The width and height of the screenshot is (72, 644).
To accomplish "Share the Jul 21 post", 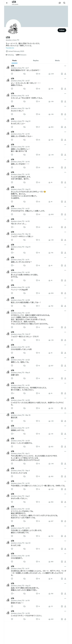I will [65, 214].
